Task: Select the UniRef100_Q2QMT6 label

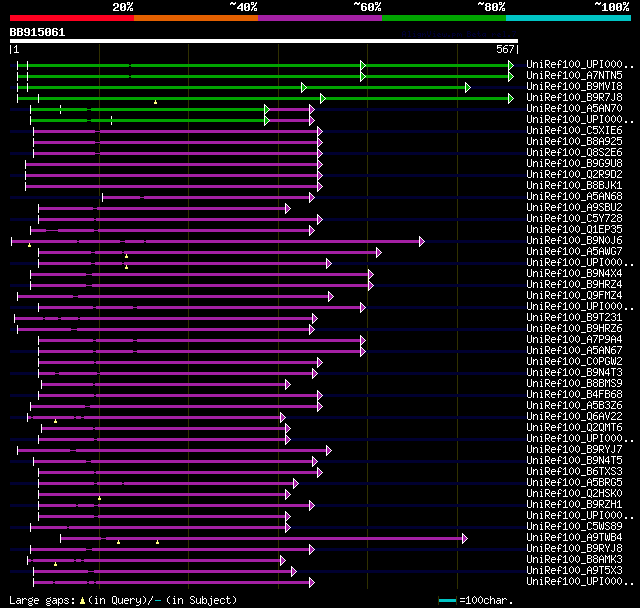Action: [x=574, y=428]
